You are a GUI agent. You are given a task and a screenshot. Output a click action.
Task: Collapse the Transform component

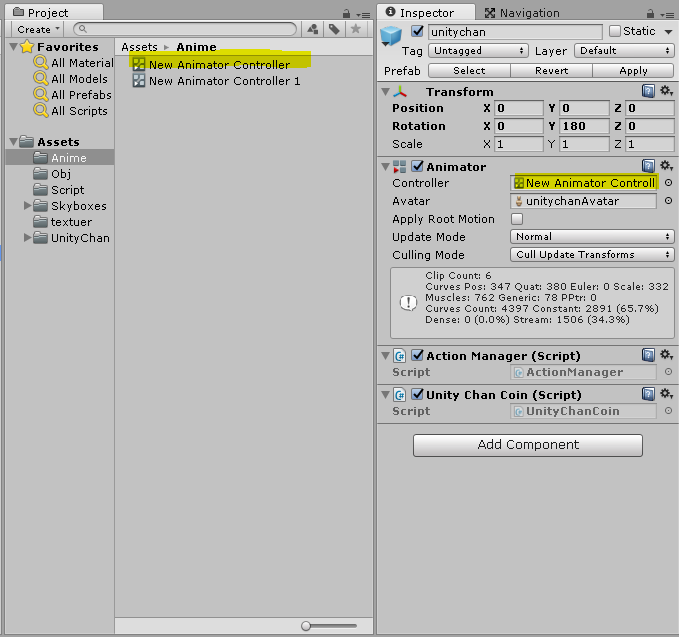point(385,92)
